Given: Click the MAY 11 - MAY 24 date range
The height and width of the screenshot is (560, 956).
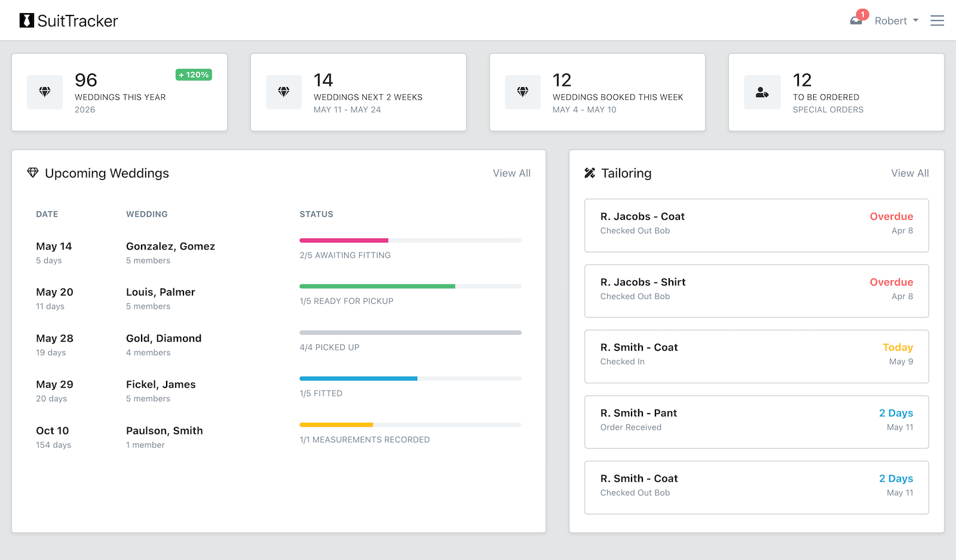Looking at the screenshot, I should tap(347, 110).
